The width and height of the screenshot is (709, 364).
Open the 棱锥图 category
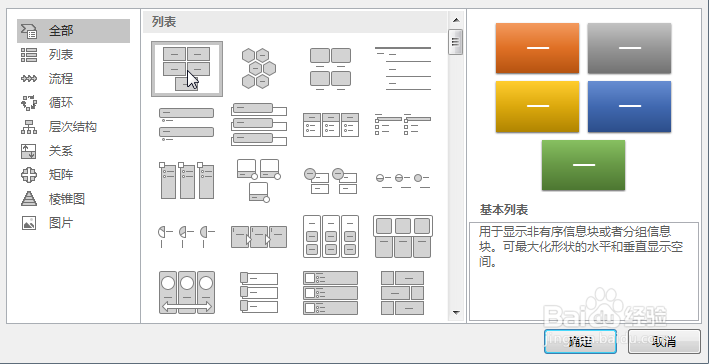pyautogui.click(x=66, y=199)
